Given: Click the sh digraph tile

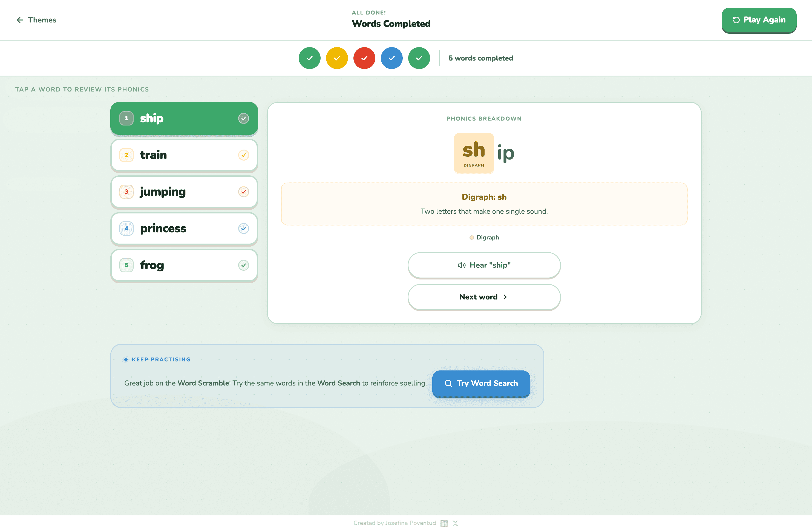Looking at the screenshot, I should (x=474, y=153).
